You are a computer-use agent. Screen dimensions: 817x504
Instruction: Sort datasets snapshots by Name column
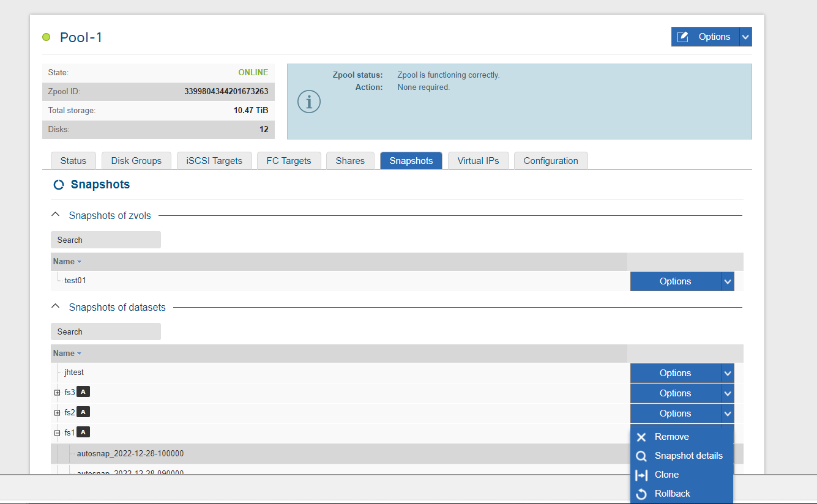point(67,353)
